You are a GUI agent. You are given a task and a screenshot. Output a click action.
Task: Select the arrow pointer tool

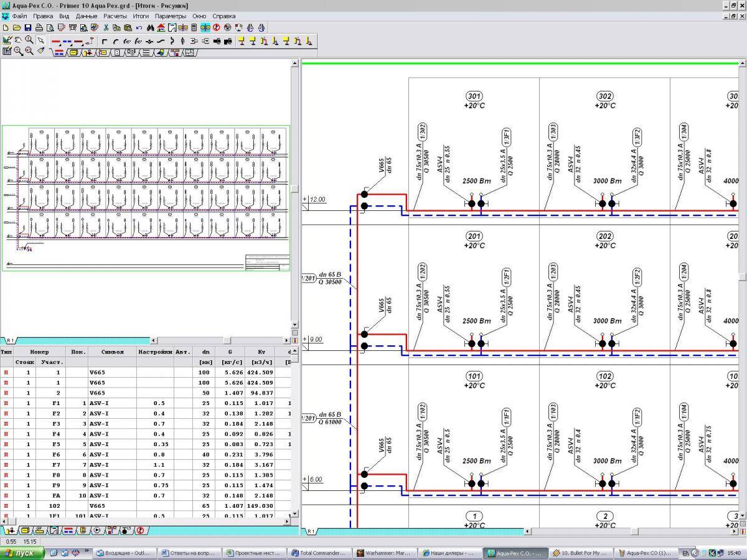point(40,40)
